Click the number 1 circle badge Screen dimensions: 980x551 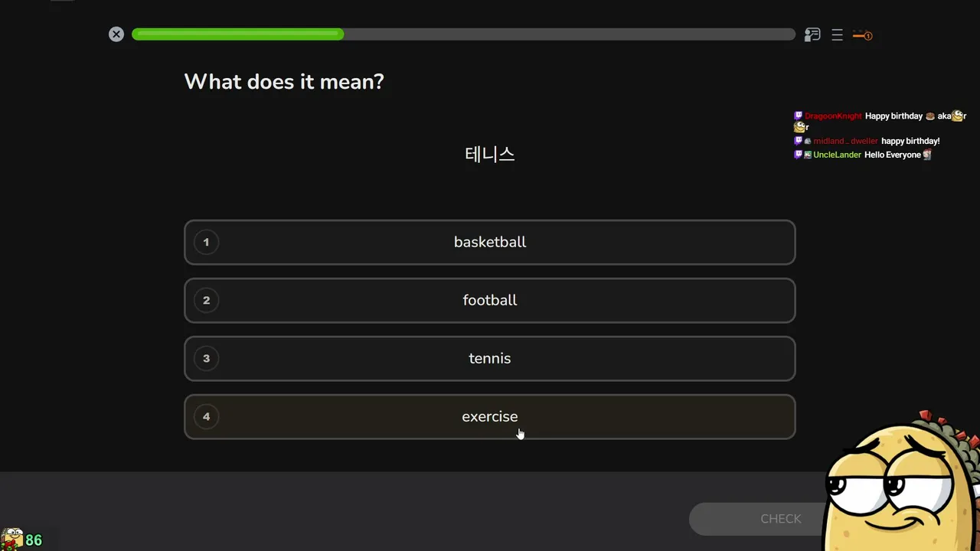206,243
